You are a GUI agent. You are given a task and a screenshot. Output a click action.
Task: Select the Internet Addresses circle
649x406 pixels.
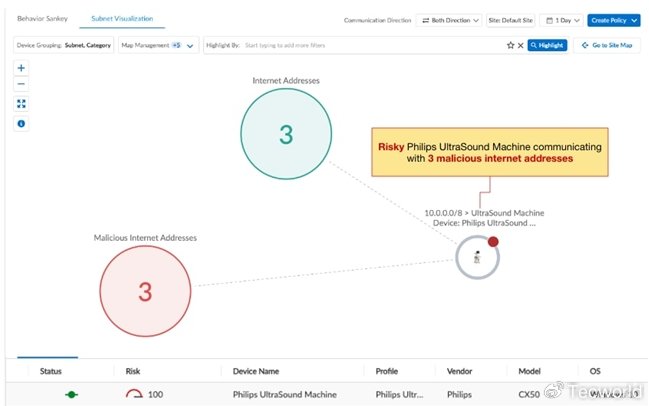(286, 134)
